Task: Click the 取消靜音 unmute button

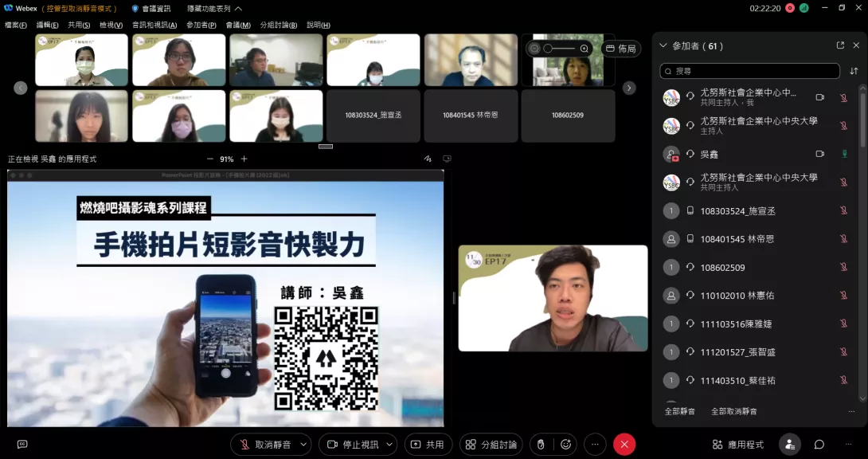Action: point(266,444)
